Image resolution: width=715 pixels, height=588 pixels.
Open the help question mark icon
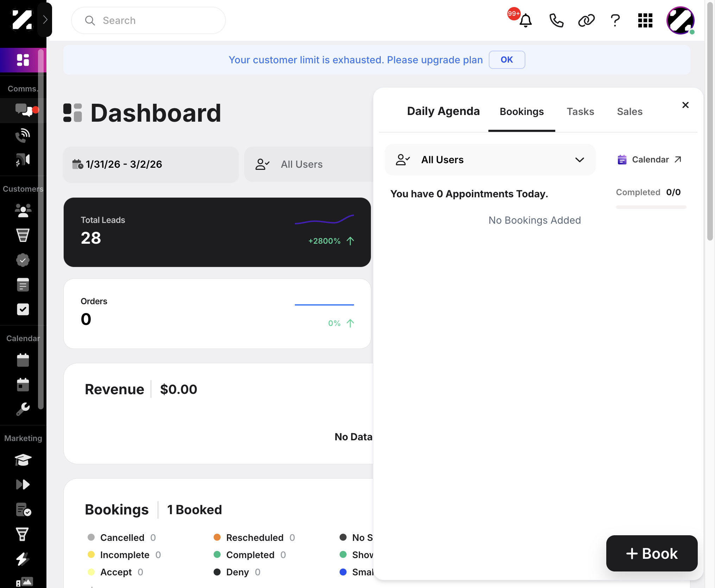pyautogui.click(x=615, y=20)
